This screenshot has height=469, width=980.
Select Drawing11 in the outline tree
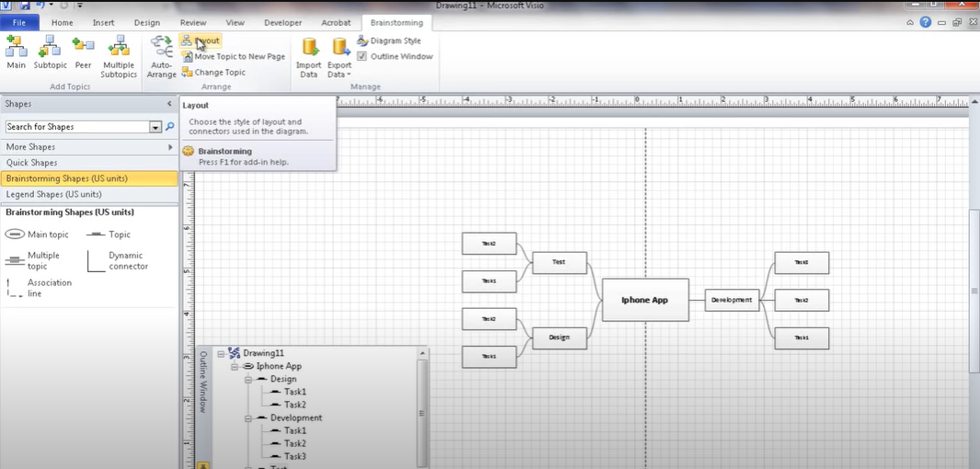tap(263, 353)
